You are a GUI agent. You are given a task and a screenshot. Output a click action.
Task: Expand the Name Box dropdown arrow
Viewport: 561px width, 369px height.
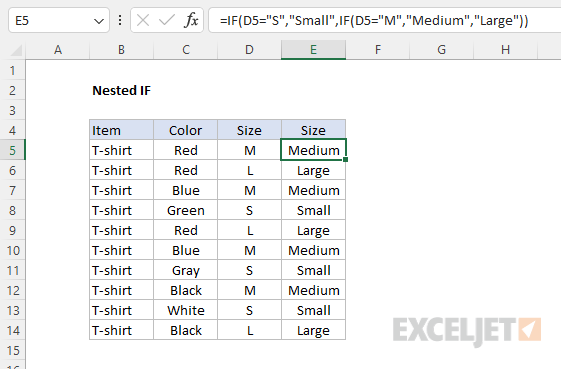click(x=99, y=21)
